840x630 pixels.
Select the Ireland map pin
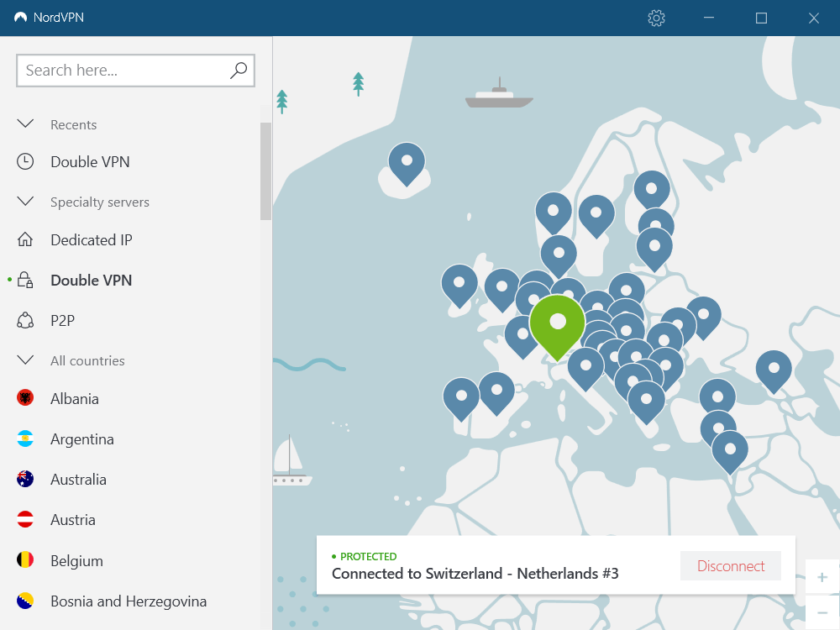click(459, 285)
